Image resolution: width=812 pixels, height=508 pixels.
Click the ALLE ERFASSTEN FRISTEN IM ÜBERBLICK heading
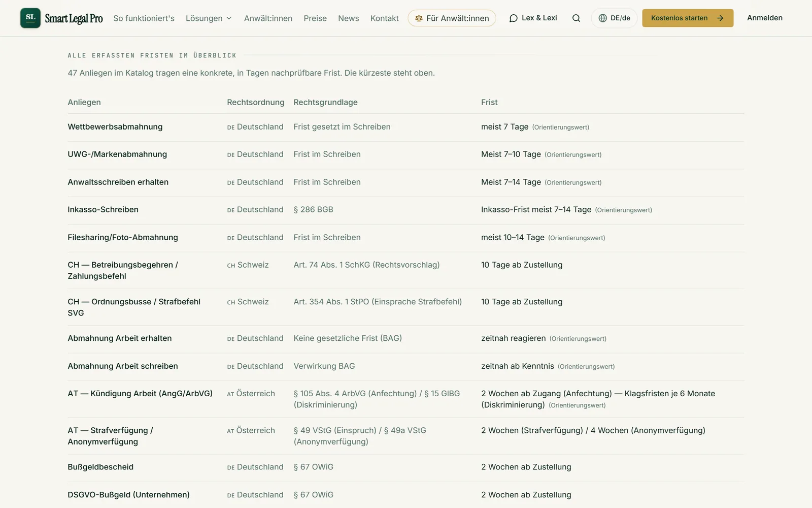click(152, 55)
